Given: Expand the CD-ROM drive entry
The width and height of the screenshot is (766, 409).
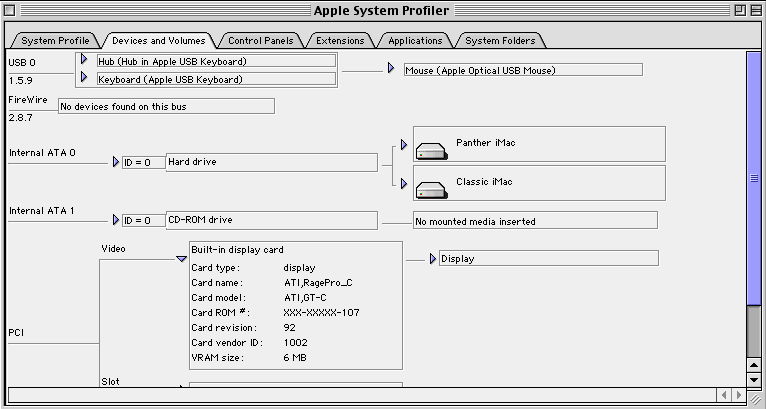Looking at the screenshot, I should tap(116, 220).
